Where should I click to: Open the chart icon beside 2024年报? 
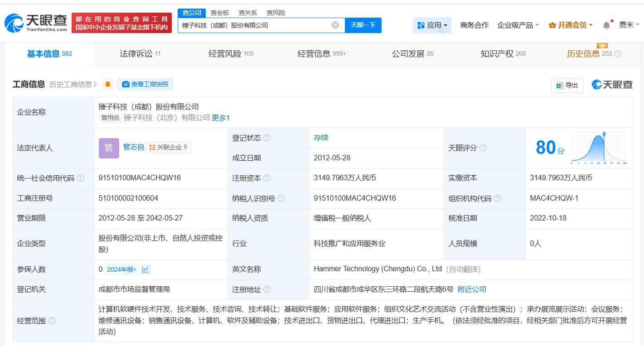pos(145,269)
